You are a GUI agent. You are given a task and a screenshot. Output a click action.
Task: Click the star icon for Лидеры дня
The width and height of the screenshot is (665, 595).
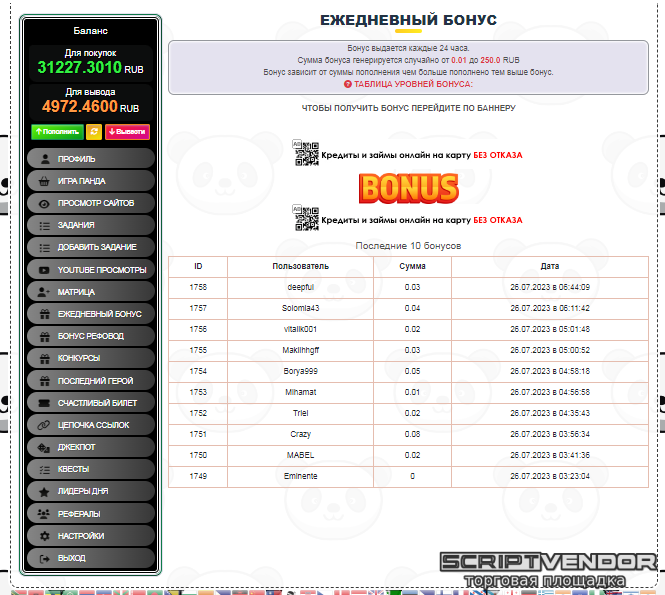pos(44,492)
